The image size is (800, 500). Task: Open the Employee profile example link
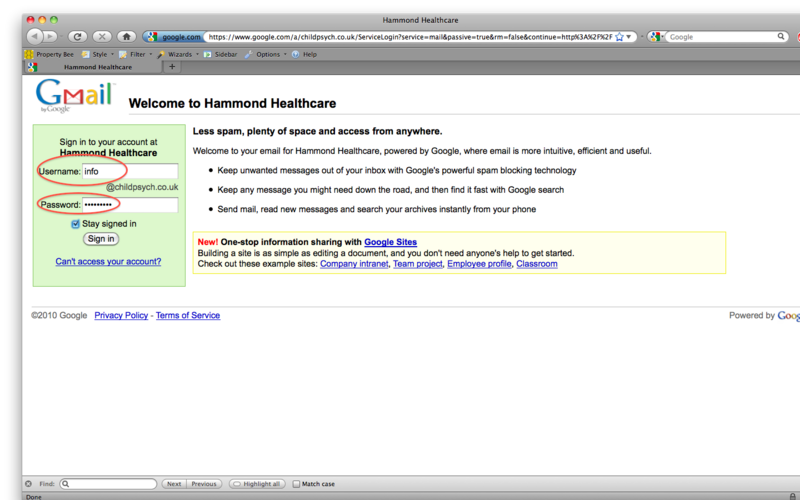tap(479, 264)
